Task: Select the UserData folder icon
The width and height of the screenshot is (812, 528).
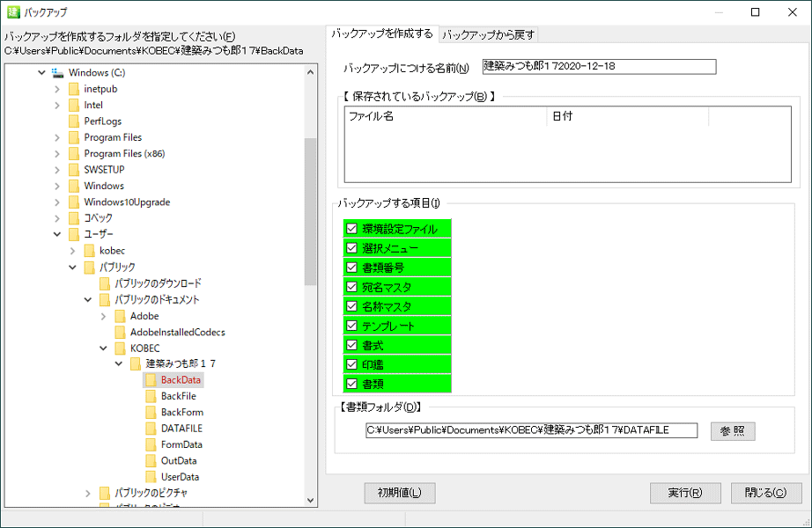Action: click(x=151, y=477)
